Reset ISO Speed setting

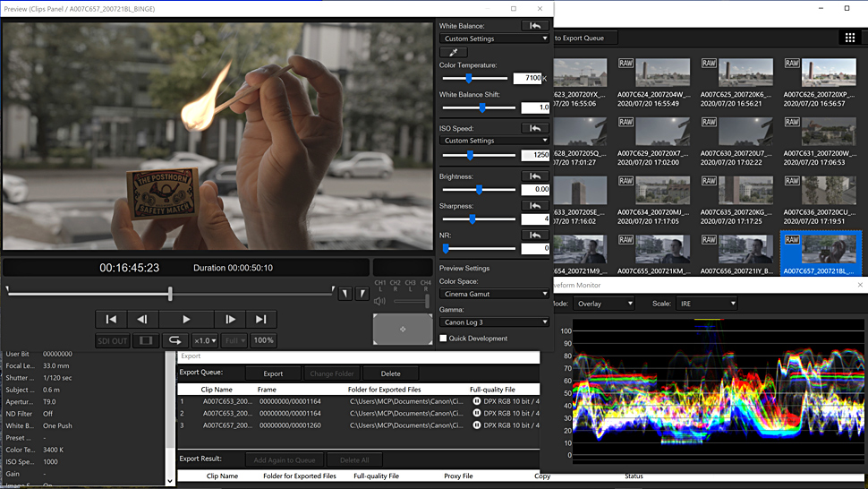click(x=535, y=128)
